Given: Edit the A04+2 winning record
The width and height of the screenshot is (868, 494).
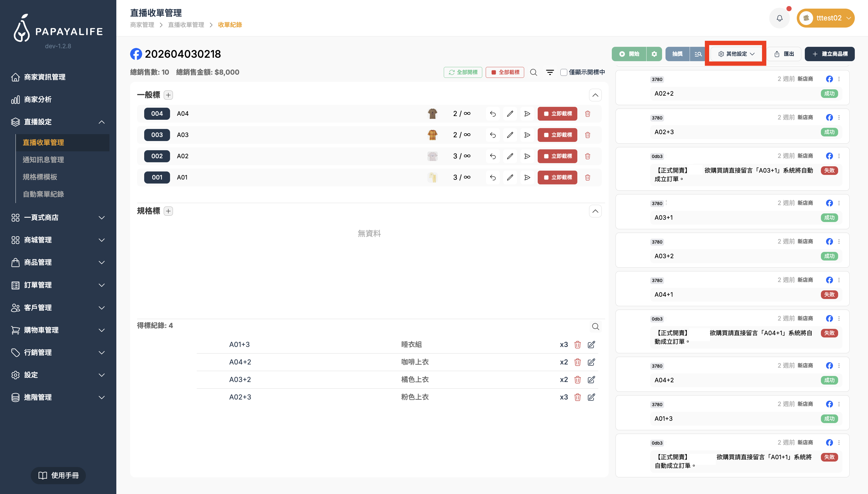Looking at the screenshot, I should pyautogui.click(x=591, y=362).
